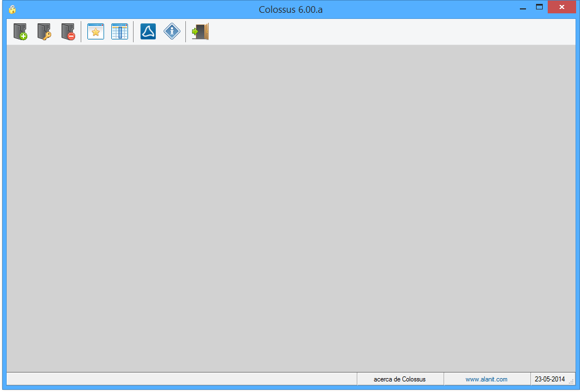Image resolution: width=580 pixels, height=392 pixels.
Task: Open the starred favorites window icon
Action: coord(96,32)
